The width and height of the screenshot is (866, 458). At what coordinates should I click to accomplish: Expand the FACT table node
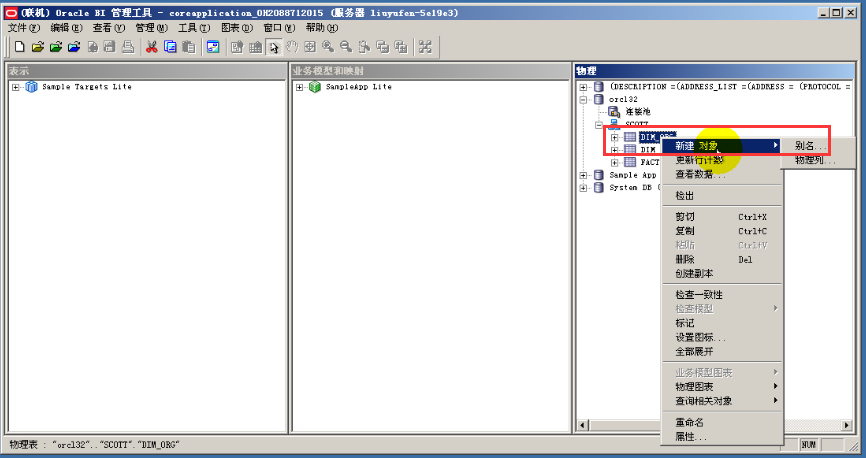[615, 163]
